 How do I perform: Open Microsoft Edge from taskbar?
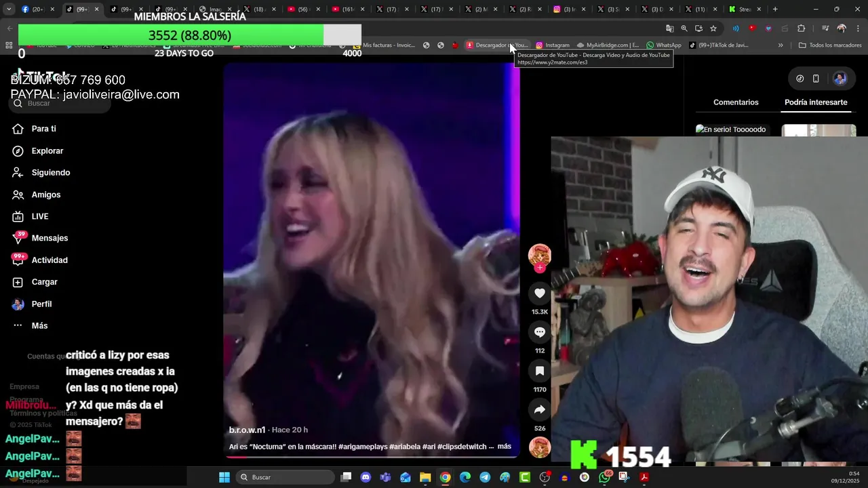pyautogui.click(x=465, y=477)
